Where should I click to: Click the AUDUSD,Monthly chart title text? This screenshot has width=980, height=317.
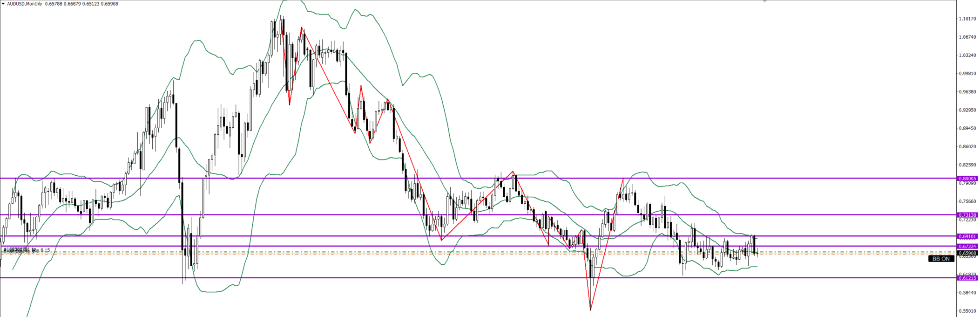pos(24,4)
